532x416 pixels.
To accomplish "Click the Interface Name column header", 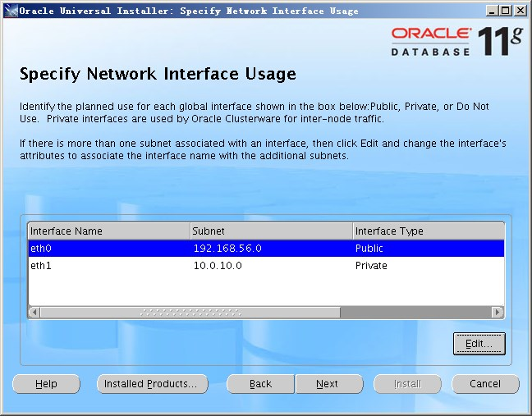I will pyautogui.click(x=108, y=231).
